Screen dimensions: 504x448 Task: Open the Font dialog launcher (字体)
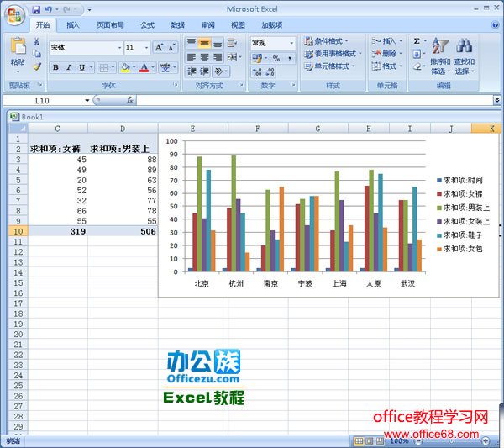(x=176, y=84)
